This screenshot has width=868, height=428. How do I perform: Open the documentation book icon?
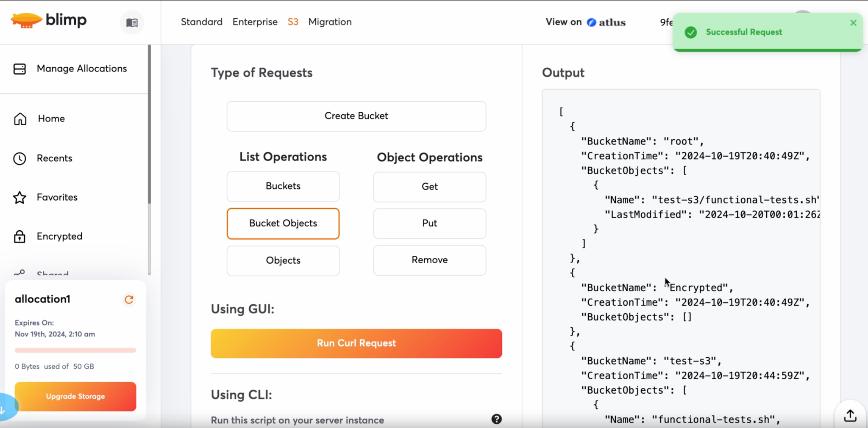coord(132,22)
